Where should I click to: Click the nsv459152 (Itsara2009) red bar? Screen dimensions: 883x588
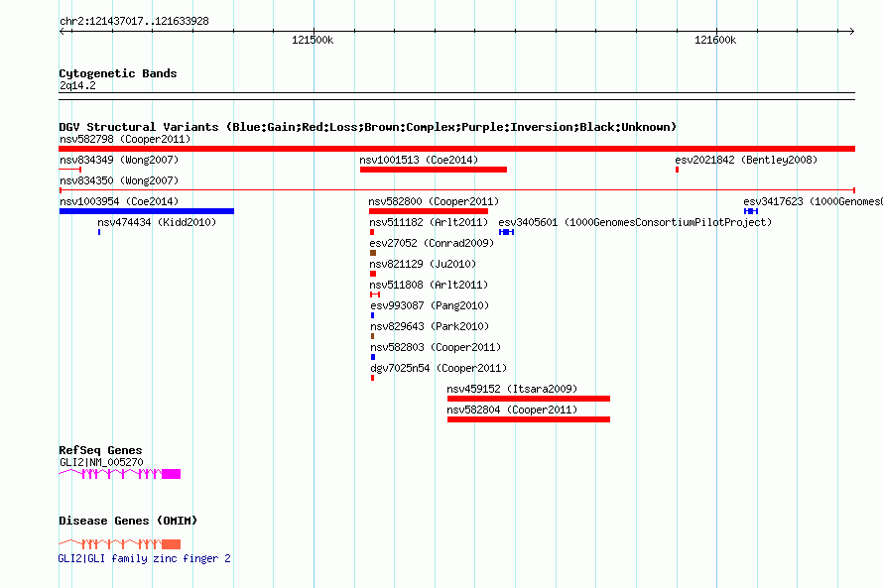coord(529,399)
